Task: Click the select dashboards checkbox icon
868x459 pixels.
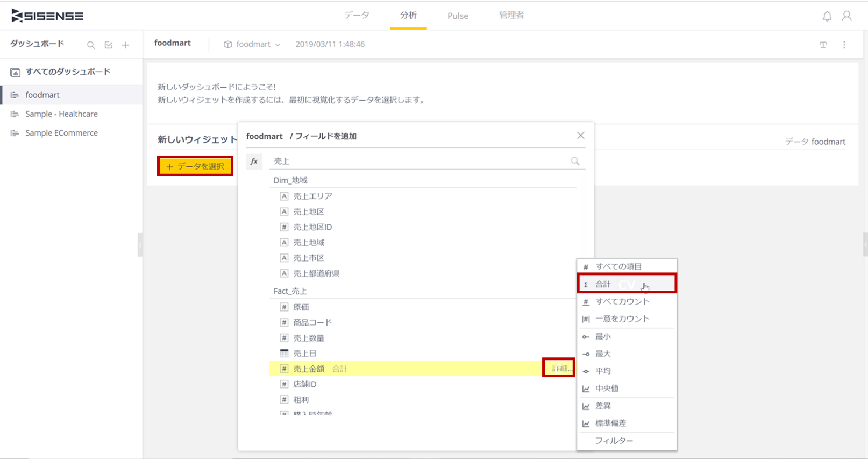Action: [x=109, y=45]
